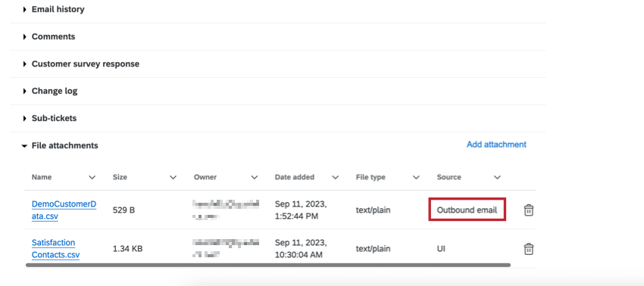Open the Size column dropdown chevron
644x286 pixels.
[x=174, y=177]
